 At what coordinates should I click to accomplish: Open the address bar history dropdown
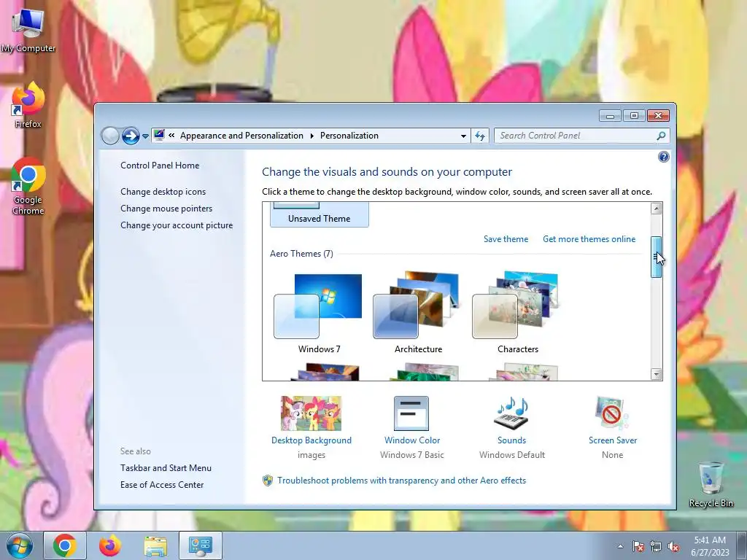(x=463, y=136)
